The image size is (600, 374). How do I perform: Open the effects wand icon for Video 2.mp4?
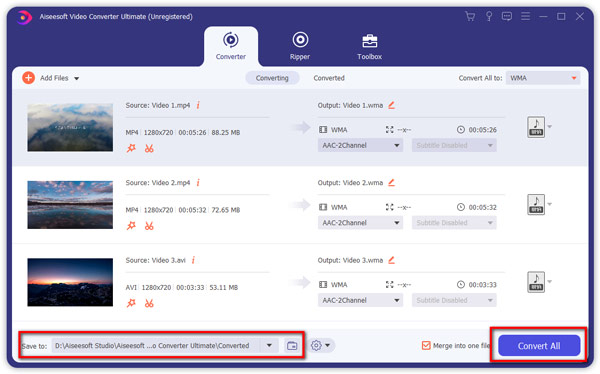[x=131, y=226]
